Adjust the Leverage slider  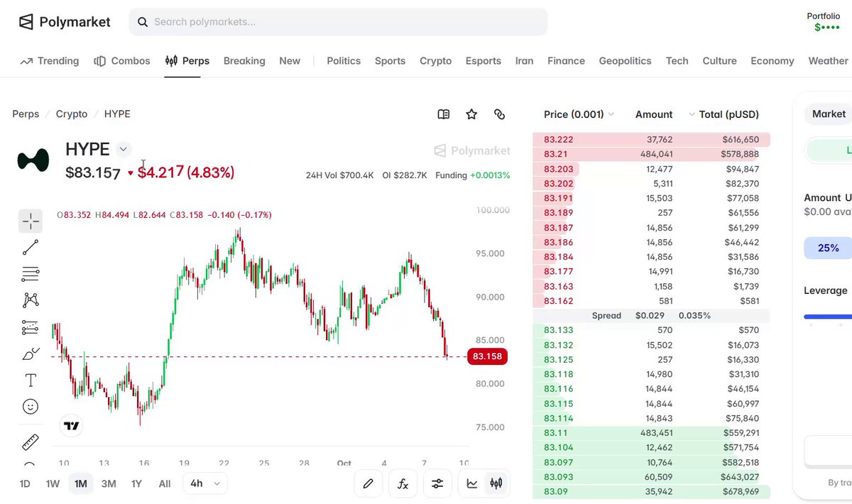(x=828, y=317)
